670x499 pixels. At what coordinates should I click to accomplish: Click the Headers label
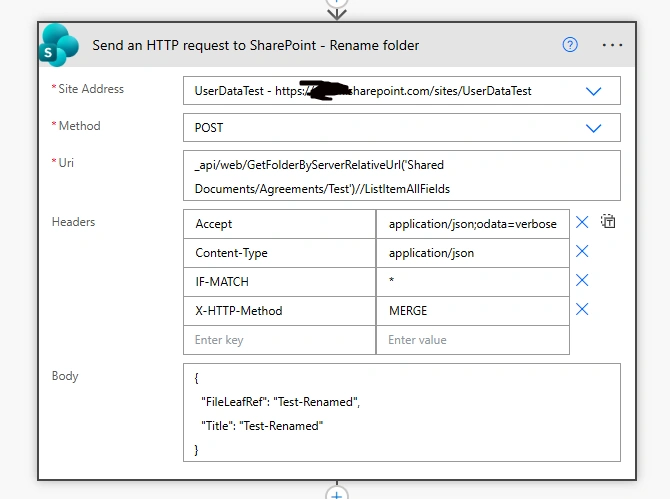tap(73, 222)
